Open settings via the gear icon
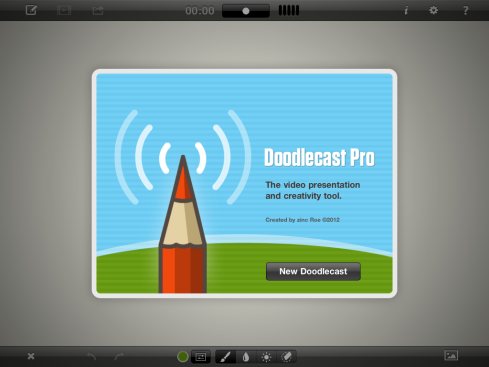This screenshot has width=489, height=367. 433,10
